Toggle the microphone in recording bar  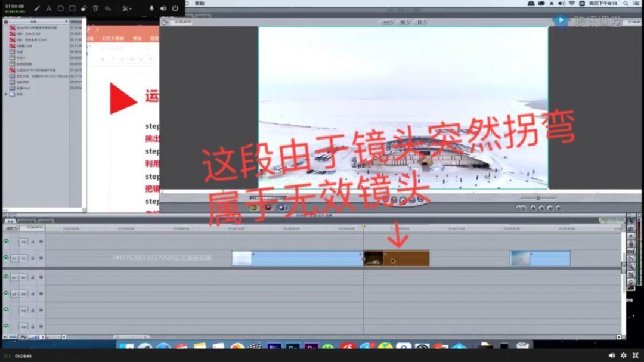pyautogui.click(x=151, y=8)
